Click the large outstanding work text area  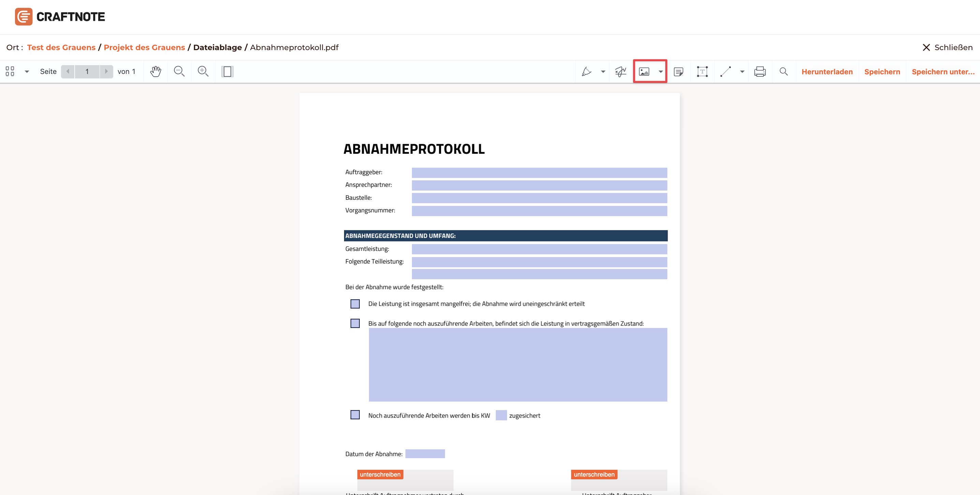tap(518, 364)
